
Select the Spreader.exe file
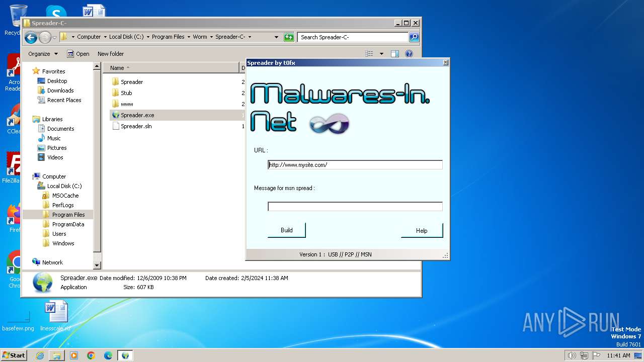point(137,115)
